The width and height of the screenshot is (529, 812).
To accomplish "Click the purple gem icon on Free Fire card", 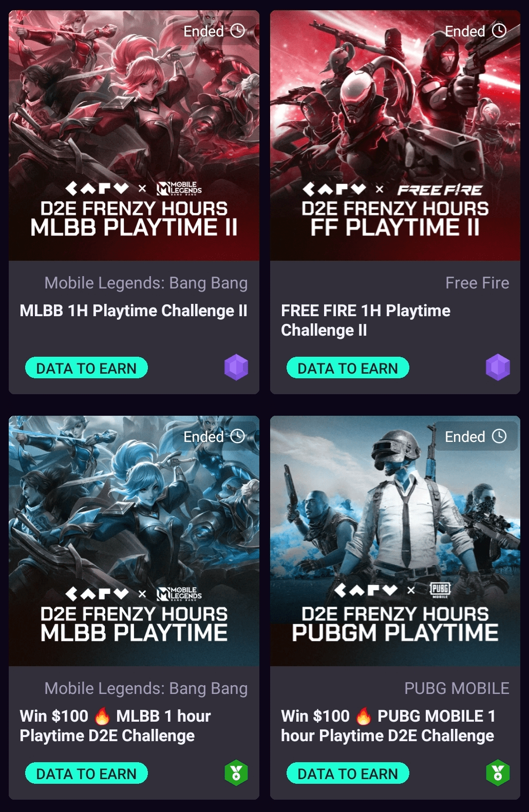I will pos(498,367).
